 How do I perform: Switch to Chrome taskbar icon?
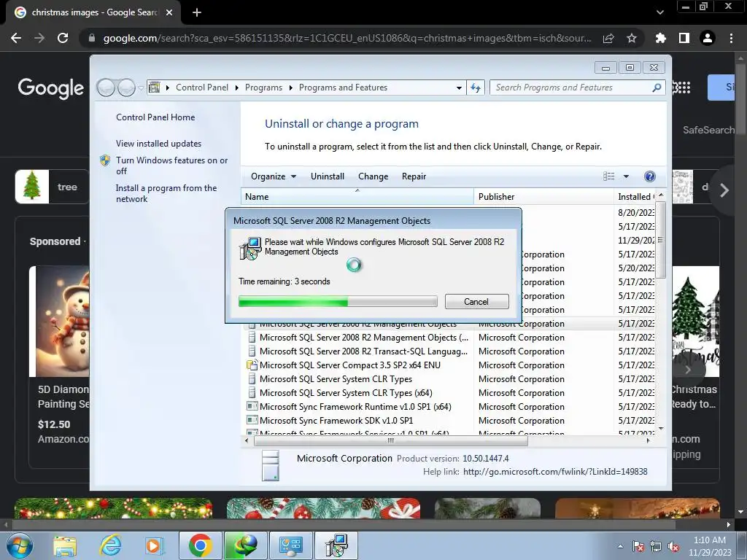[201, 545]
